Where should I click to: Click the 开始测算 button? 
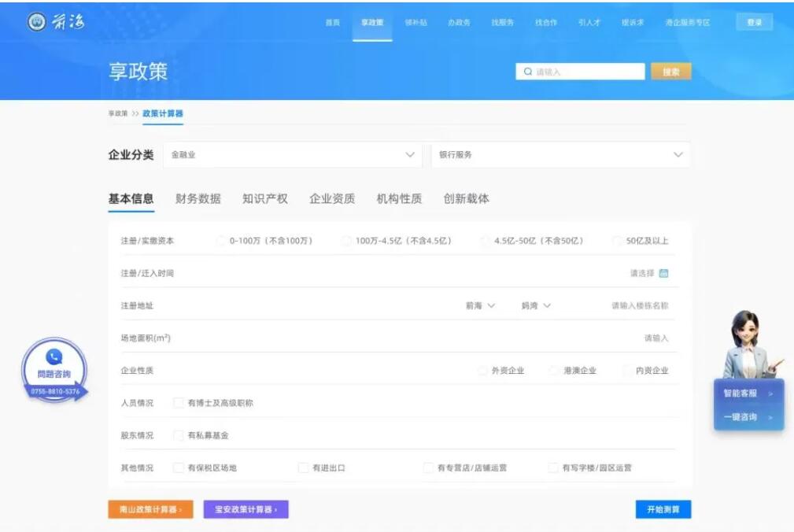click(x=663, y=509)
